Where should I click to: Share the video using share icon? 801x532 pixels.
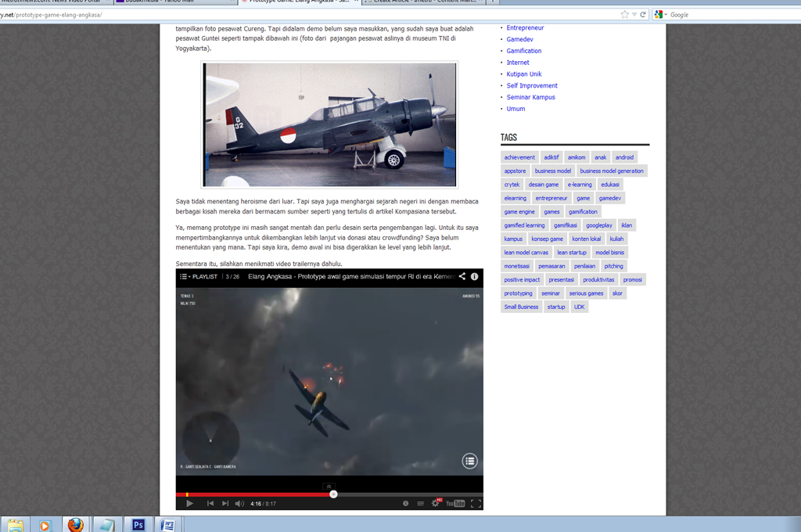pos(462,276)
